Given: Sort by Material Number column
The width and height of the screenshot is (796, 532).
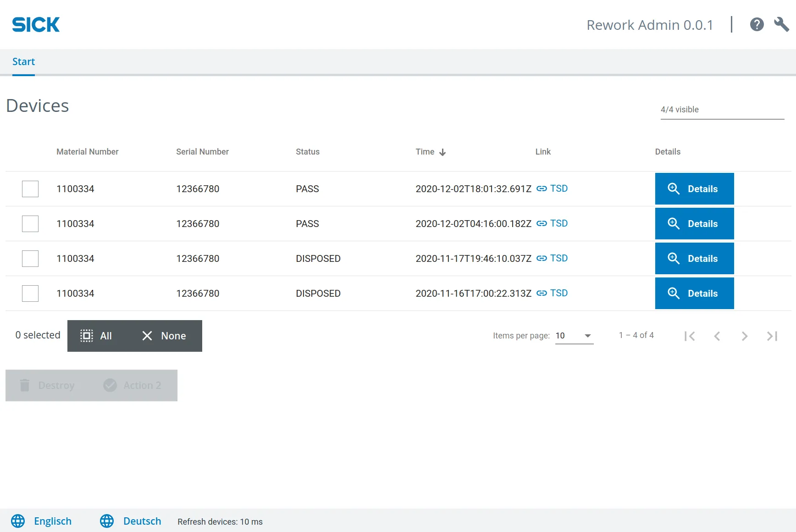Looking at the screenshot, I should [87, 152].
